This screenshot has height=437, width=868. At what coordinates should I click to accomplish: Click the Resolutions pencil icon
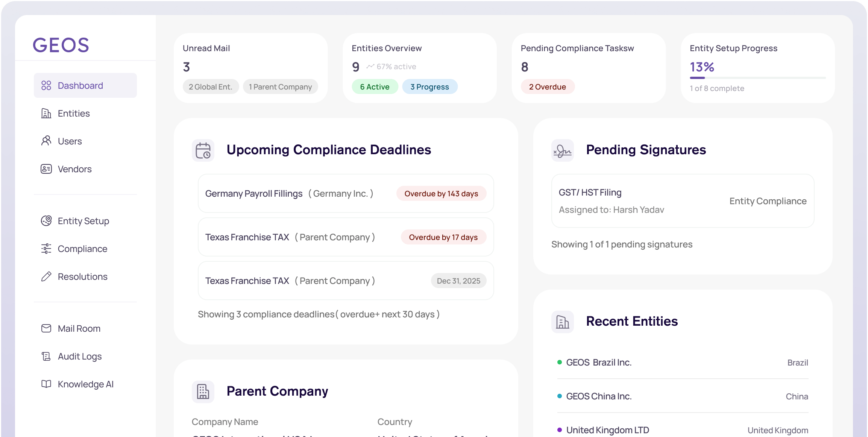[46, 276]
